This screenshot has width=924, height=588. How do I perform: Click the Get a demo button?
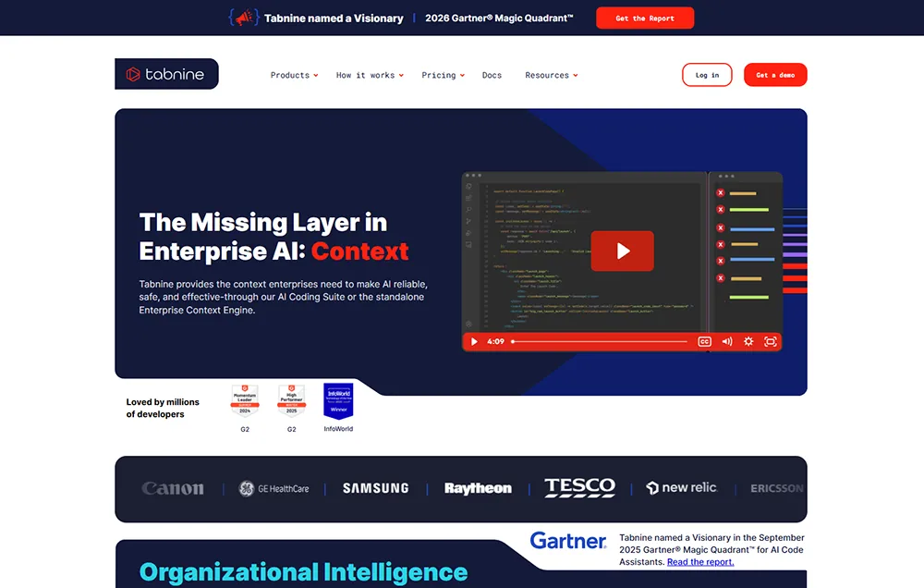tap(775, 75)
